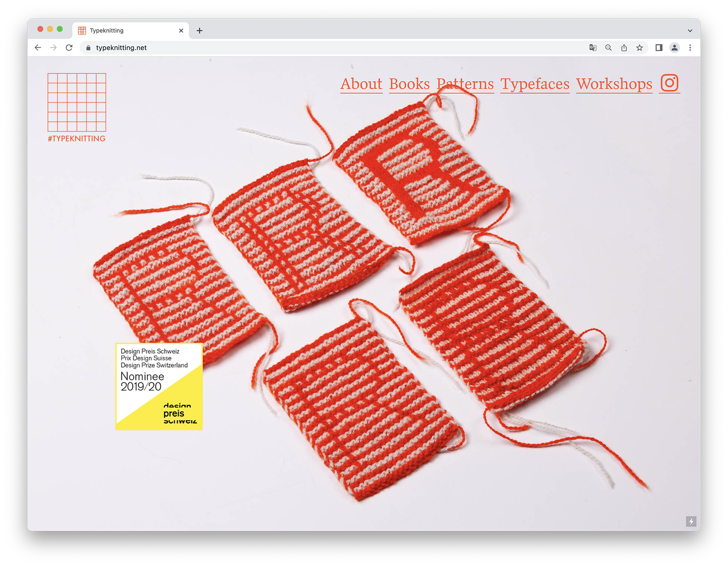The width and height of the screenshot is (728, 567).
Task: Open the translate page icon
Action: click(593, 48)
